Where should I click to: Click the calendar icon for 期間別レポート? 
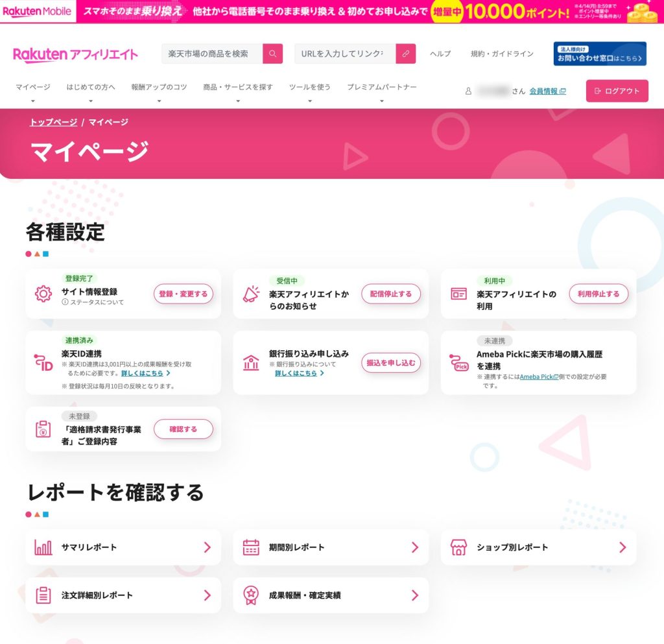[251, 547]
